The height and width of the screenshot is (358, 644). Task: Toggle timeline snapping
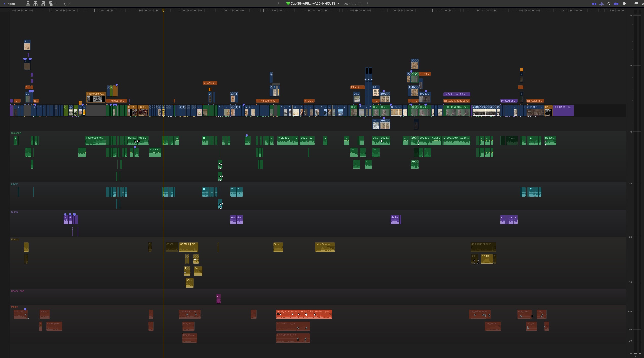pos(616,4)
